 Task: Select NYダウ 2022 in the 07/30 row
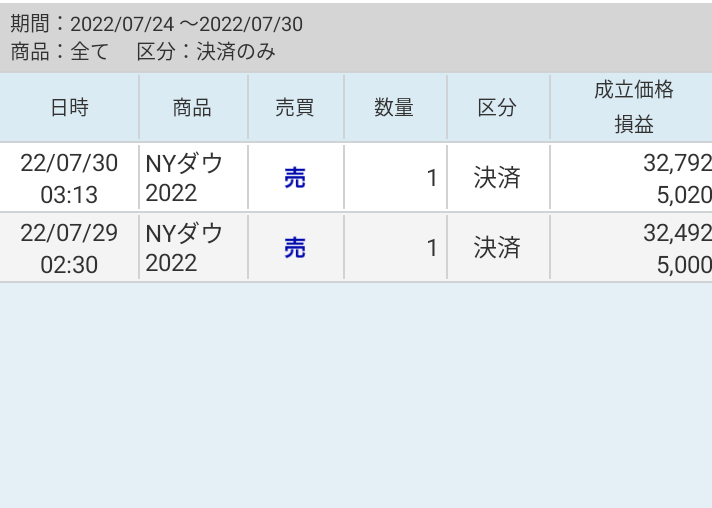click(x=184, y=178)
